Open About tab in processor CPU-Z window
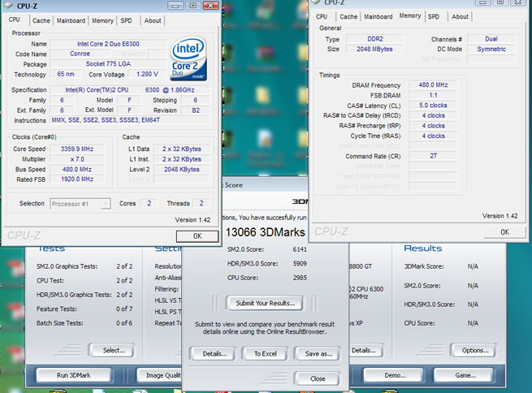This screenshot has height=393, width=532. pos(152,20)
